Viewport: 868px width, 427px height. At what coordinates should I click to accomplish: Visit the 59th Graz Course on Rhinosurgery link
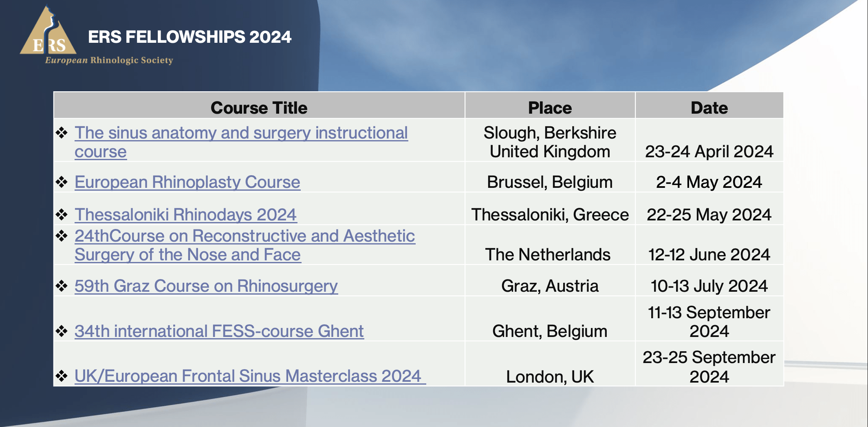[x=206, y=286]
